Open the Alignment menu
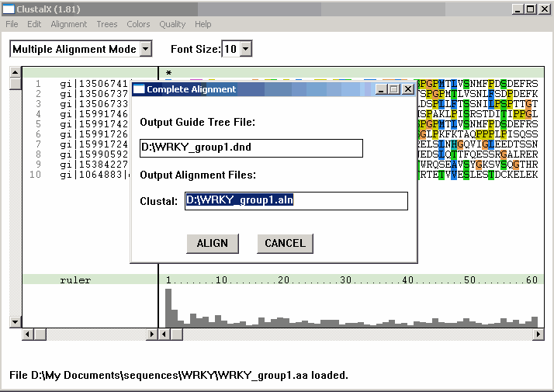Image resolution: width=554 pixels, height=392 pixels. click(68, 24)
